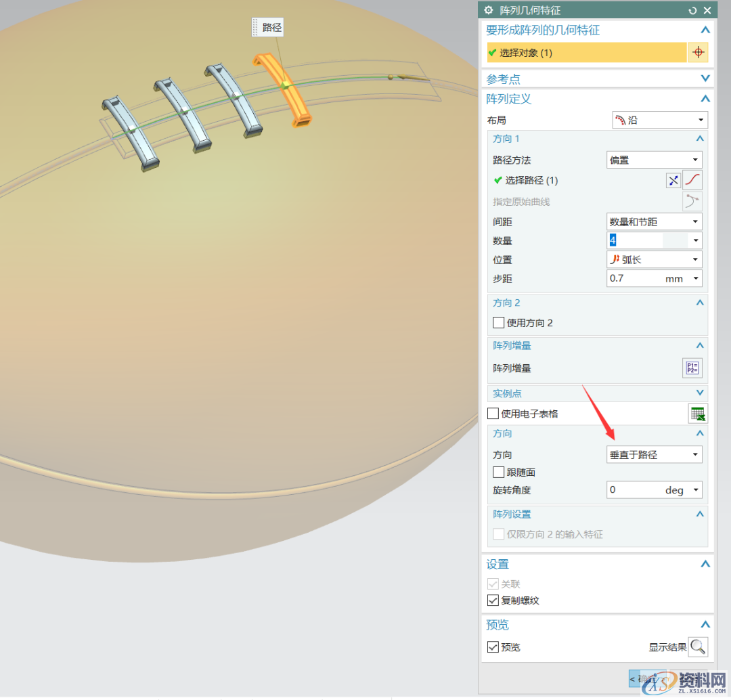731x700 pixels.
Task: Click the reverse path direction icon
Action: [673, 180]
